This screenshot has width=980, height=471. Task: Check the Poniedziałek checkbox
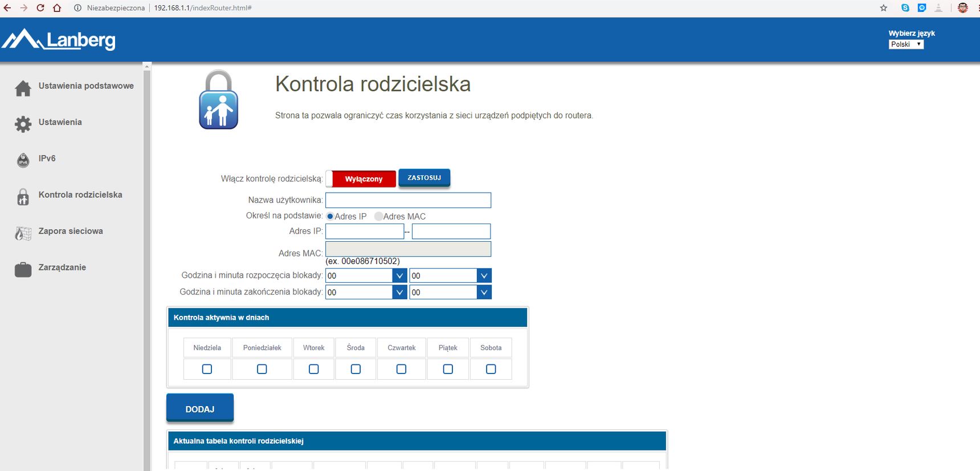pos(262,369)
